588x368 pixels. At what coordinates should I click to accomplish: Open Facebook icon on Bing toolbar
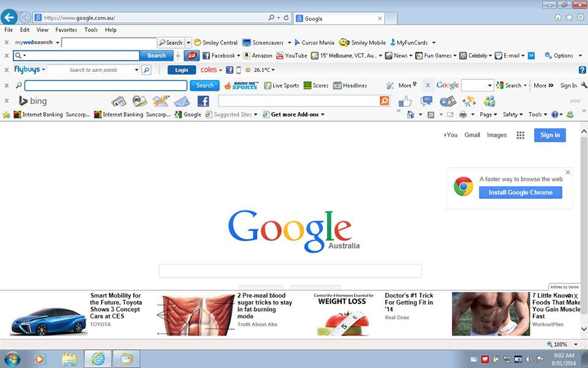[x=203, y=101]
